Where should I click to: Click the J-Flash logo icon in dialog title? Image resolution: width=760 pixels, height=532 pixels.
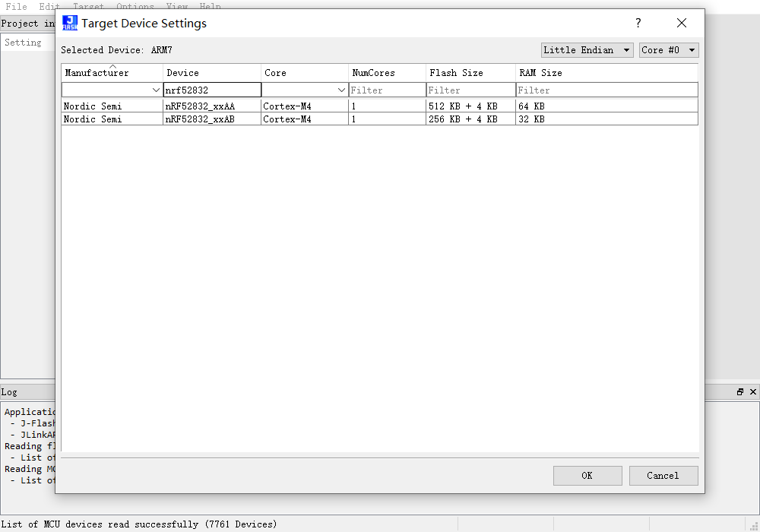pyautogui.click(x=70, y=23)
